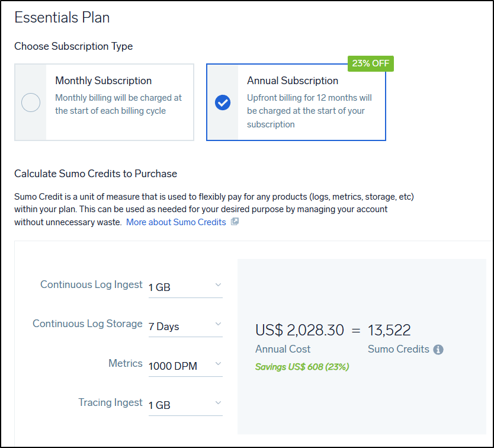
Task: Click the chevron arrow on Metrics field
Action: tap(217, 364)
